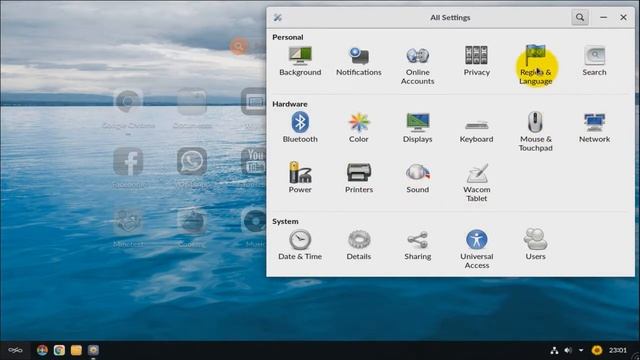Open Printers settings

click(359, 177)
